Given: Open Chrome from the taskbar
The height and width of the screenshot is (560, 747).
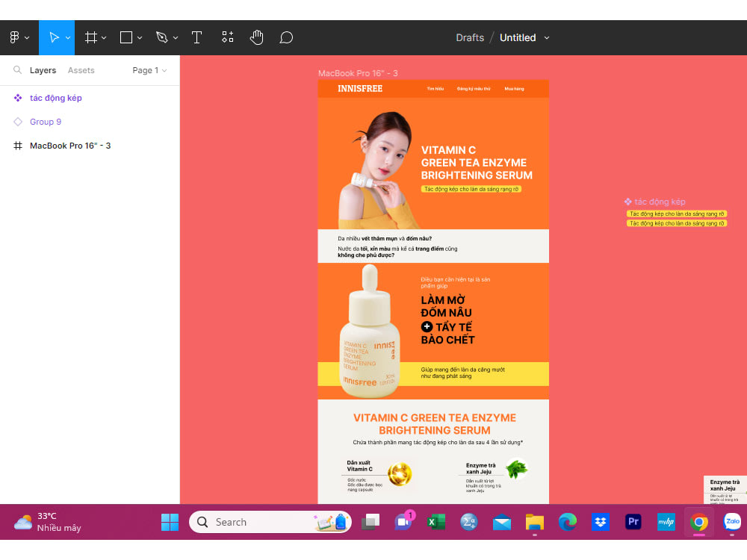Looking at the screenshot, I should pyautogui.click(x=698, y=522).
